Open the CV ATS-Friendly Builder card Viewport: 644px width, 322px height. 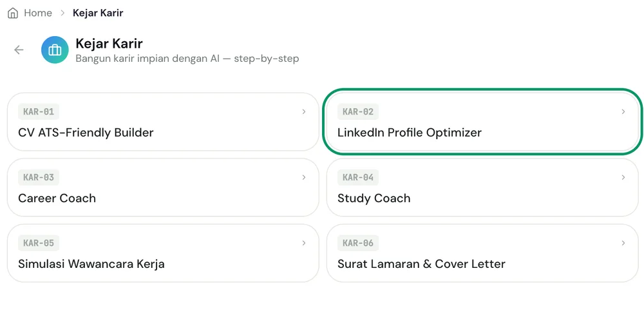(163, 122)
